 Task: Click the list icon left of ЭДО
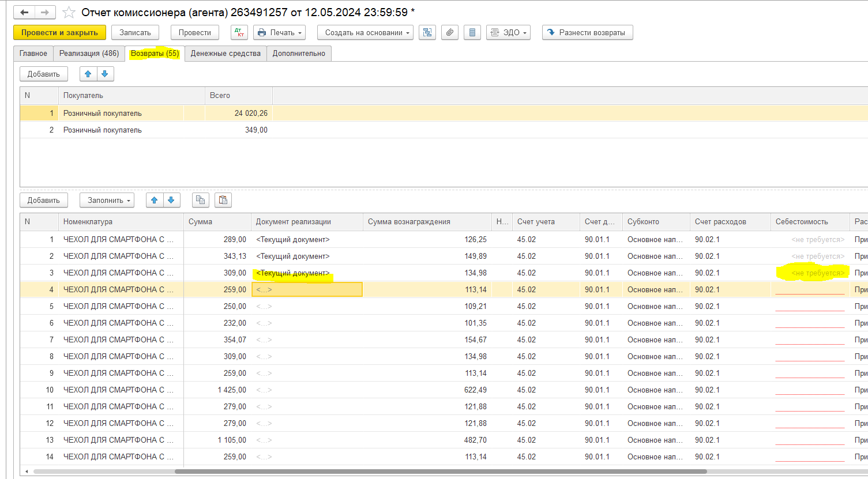point(472,33)
